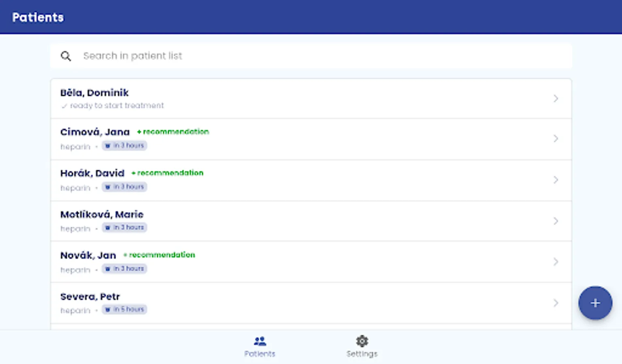This screenshot has width=622, height=364.
Task: Open chevron on Cimová, Jana row
Action: [556, 138]
